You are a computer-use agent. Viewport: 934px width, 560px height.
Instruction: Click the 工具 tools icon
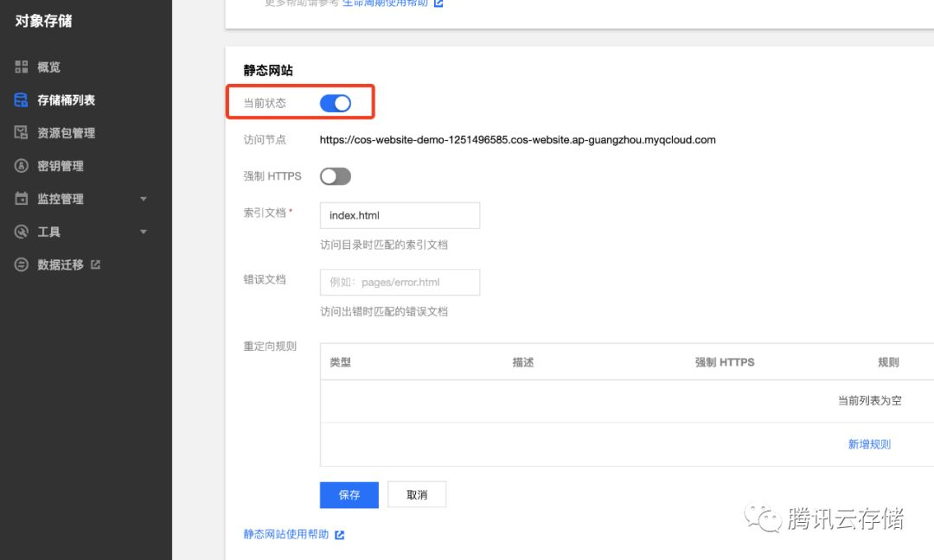click(22, 232)
